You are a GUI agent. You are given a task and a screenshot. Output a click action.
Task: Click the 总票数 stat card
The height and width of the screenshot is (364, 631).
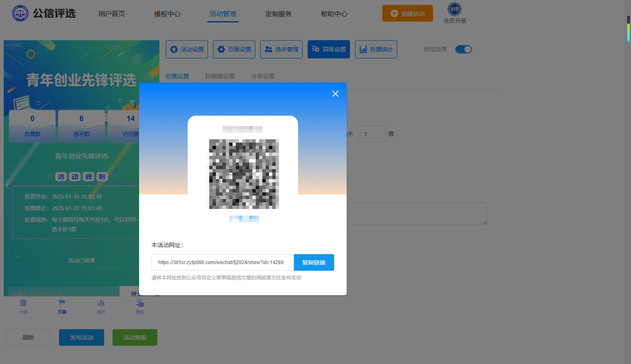32,126
